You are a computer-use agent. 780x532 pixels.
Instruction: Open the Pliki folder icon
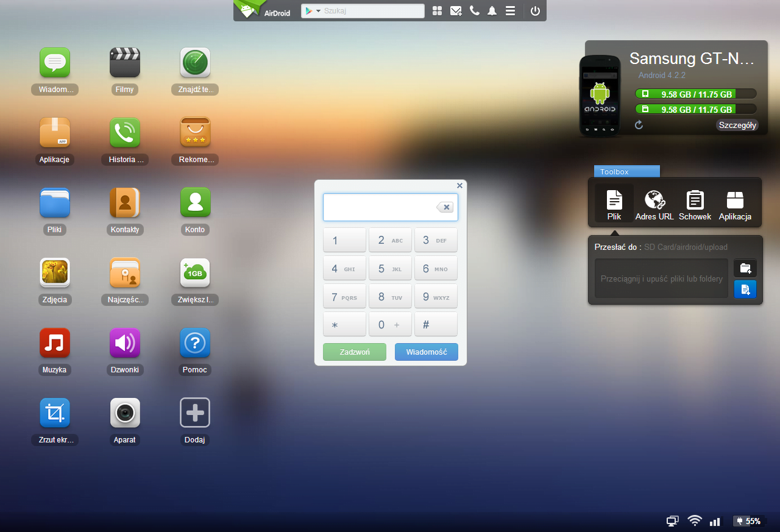click(55, 203)
